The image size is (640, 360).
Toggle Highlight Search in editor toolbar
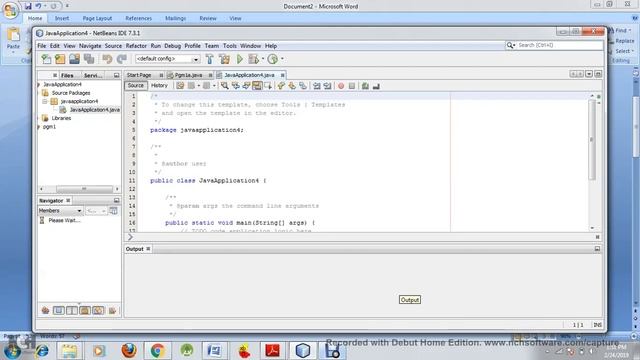(x=257, y=86)
